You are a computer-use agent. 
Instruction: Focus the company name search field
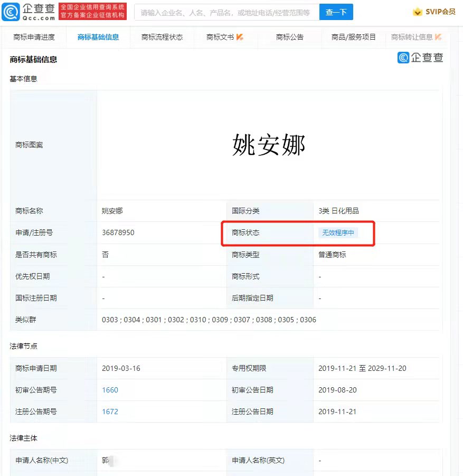point(227,12)
